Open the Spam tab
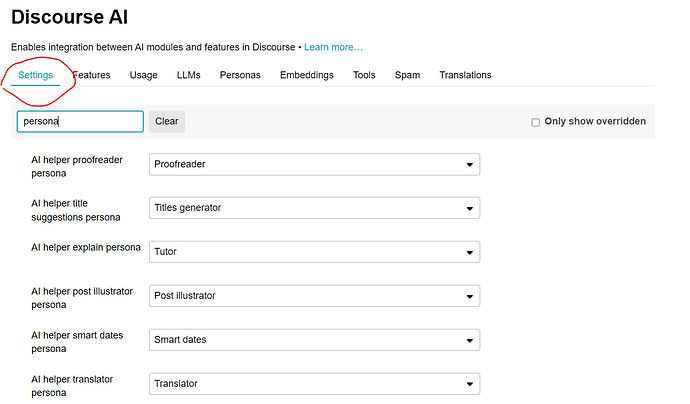This screenshot has width=690, height=404. [x=407, y=75]
